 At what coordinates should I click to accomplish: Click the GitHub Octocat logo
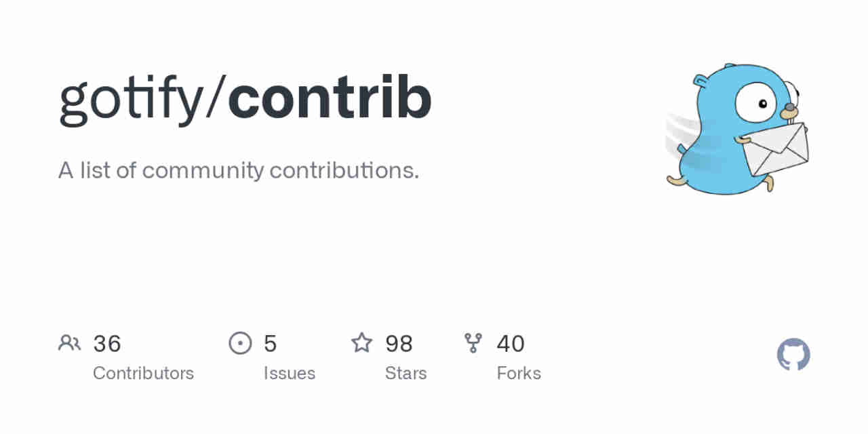click(793, 355)
